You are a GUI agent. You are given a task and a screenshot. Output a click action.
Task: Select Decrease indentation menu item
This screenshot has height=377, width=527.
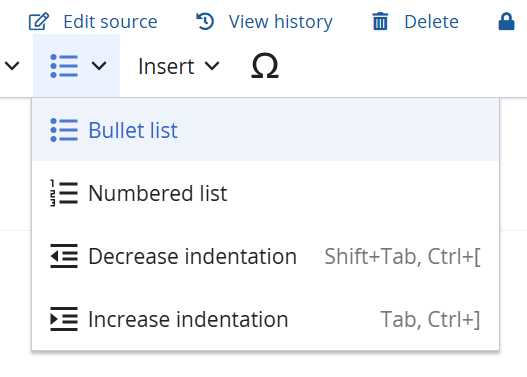(266, 256)
